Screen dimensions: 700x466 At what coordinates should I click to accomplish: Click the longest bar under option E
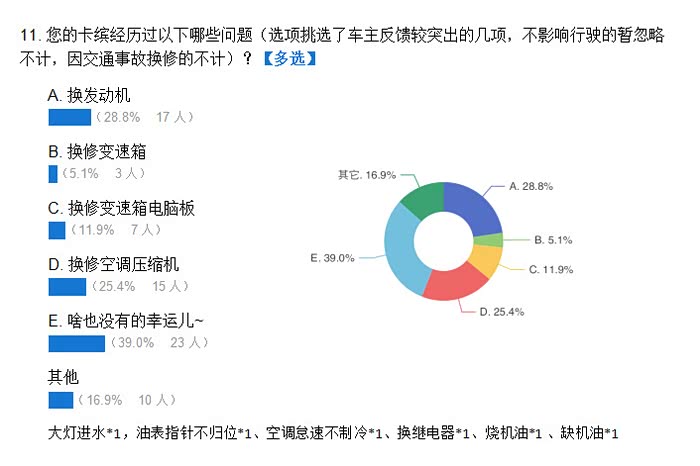tap(76, 343)
